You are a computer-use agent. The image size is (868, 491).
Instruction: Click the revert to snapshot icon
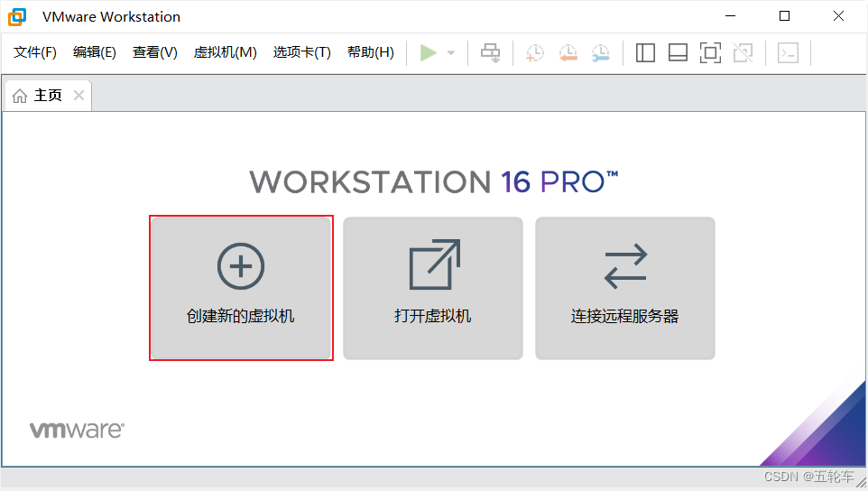point(568,53)
